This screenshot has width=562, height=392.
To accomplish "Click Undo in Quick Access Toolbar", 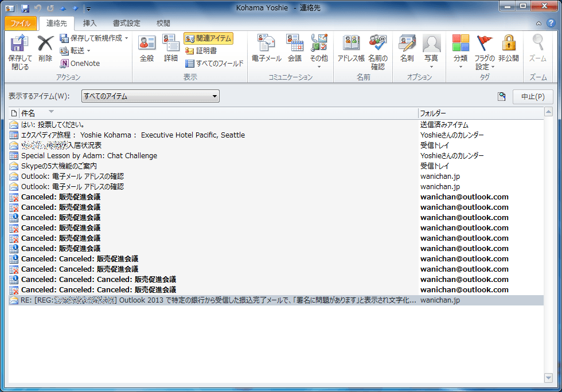I will coord(38,8).
